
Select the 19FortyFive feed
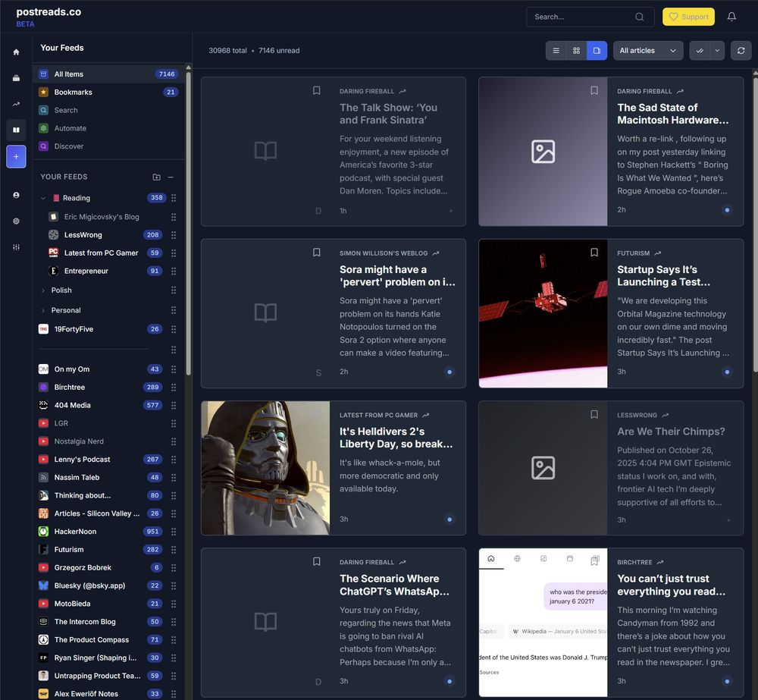click(101, 329)
